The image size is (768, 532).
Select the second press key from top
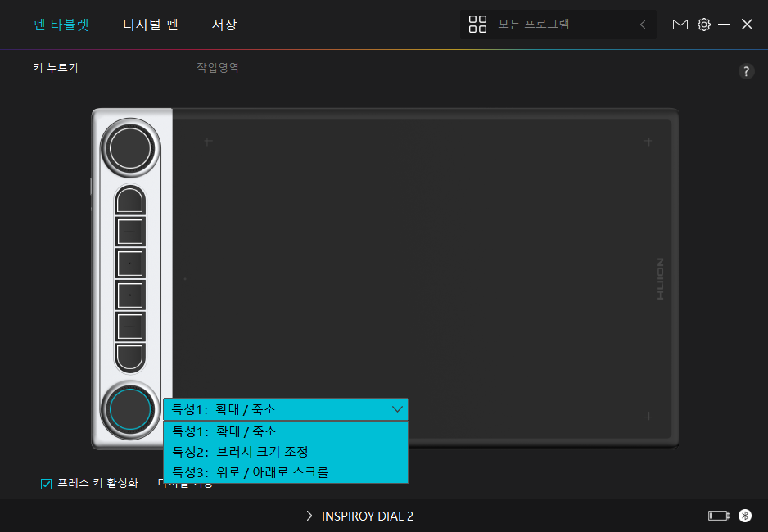(130, 232)
